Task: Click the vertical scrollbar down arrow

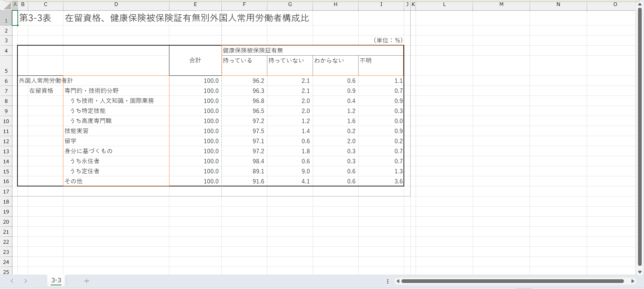Action: coord(640,272)
